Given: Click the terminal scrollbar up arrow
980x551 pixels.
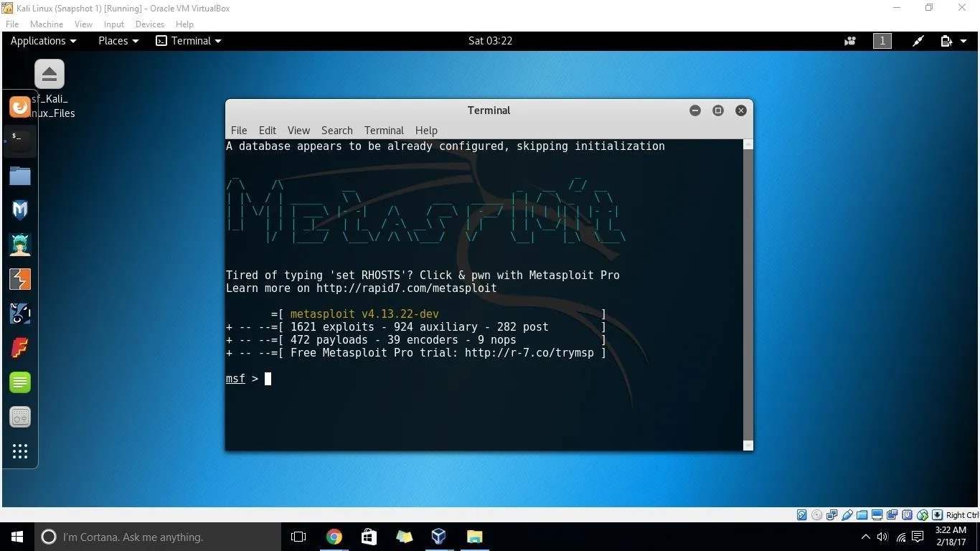Looking at the screenshot, I should 748,145.
